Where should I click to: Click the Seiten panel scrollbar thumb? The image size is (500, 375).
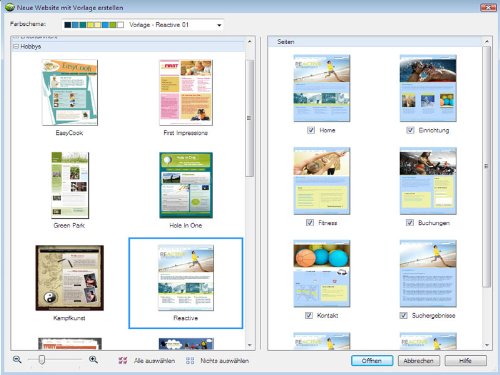[x=487, y=166]
